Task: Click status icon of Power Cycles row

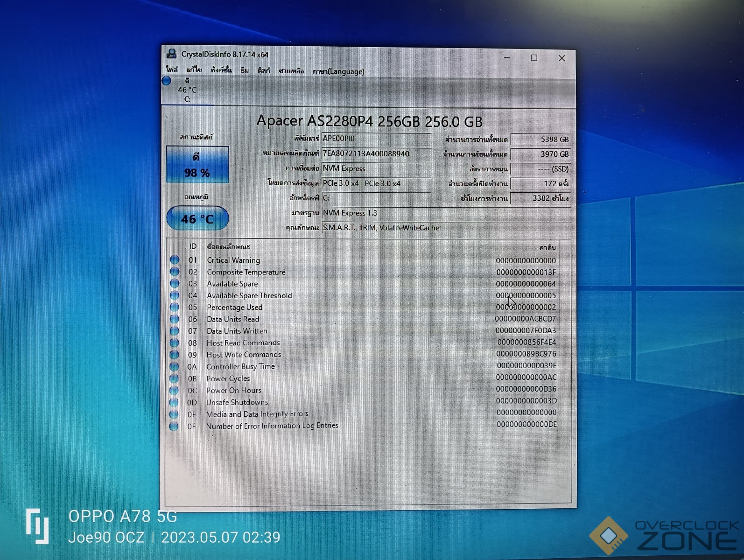Action: click(x=174, y=378)
